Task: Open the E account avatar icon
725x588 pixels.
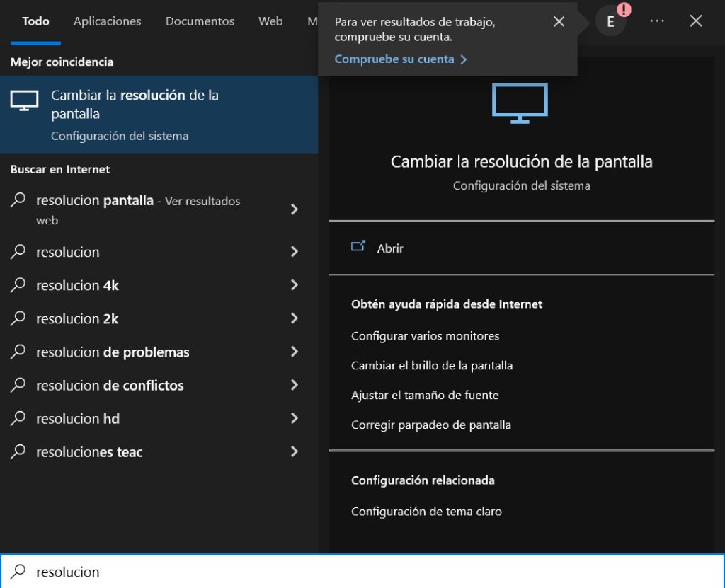Action: 610,21
